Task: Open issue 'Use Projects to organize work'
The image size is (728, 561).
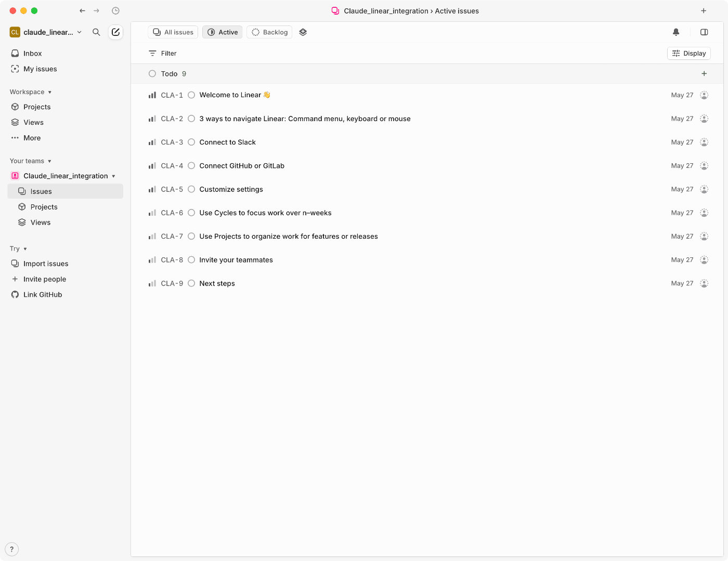Action: pyautogui.click(x=289, y=237)
